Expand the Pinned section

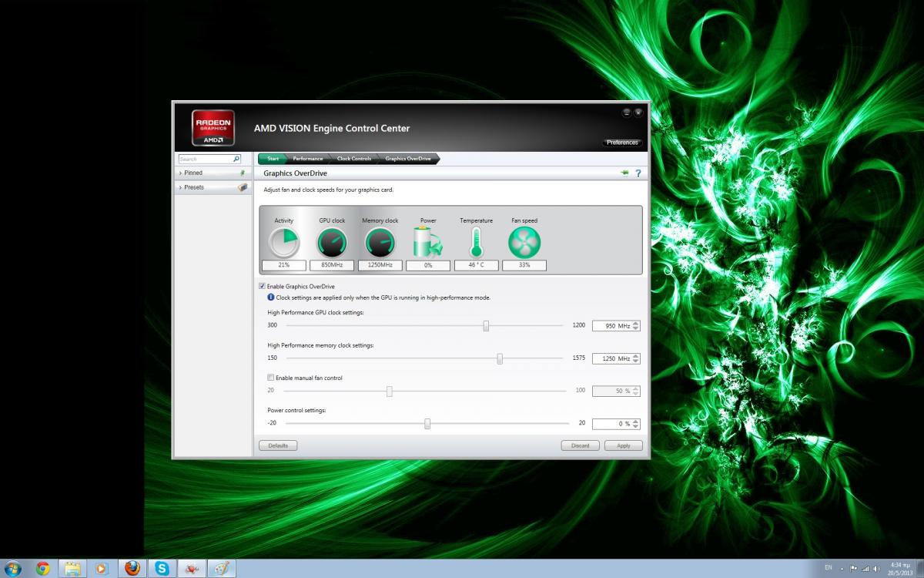click(x=180, y=173)
